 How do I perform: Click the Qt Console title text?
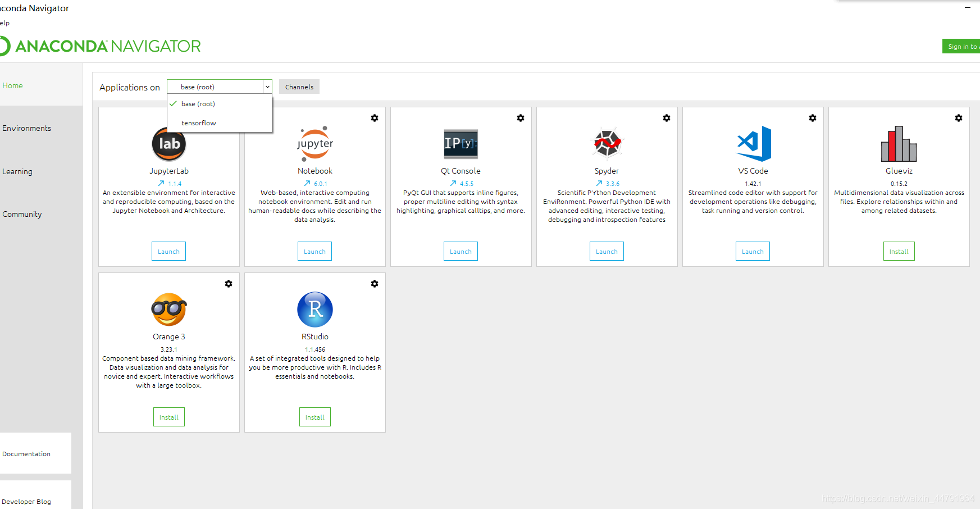click(x=461, y=171)
